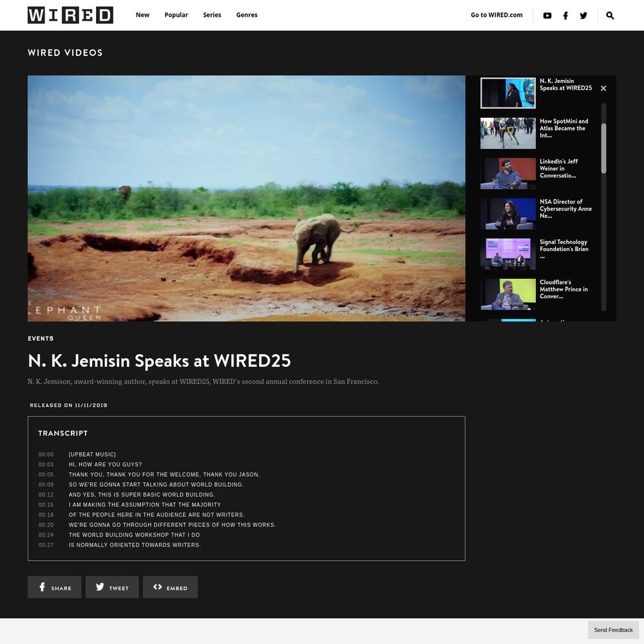Image resolution: width=644 pixels, height=644 pixels.
Task: Click transcript line 'WE'RE GONNA GO THROUGH DIFFERENT PIECES'
Action: pyautogui.click(x=173, y=525)
